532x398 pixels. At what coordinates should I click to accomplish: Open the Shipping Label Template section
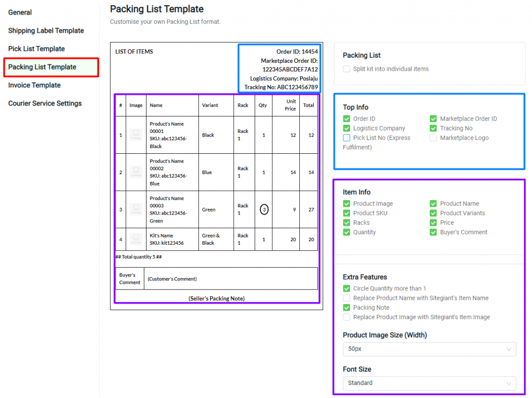(x=46, y=30)
